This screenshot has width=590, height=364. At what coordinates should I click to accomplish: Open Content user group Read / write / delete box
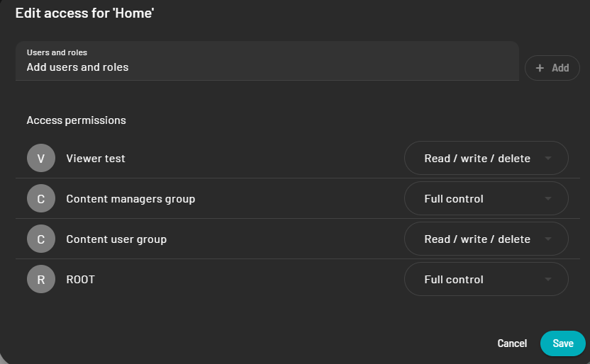point(486,239)
